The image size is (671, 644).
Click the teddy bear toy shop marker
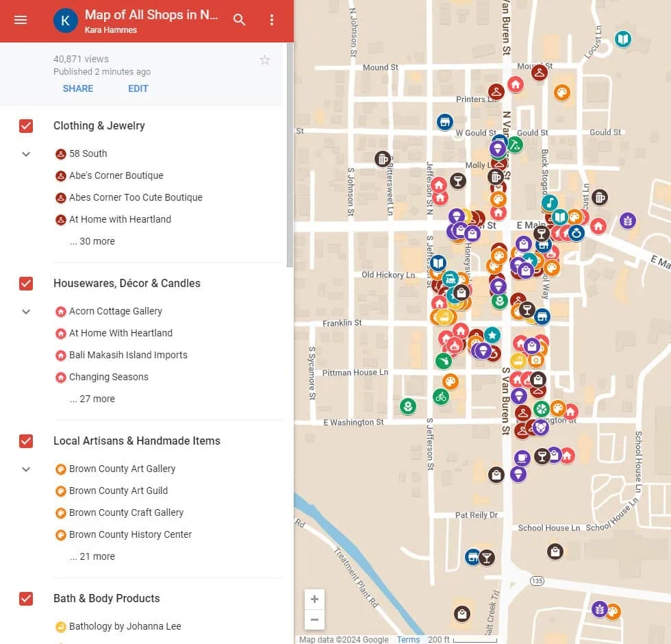541,428
